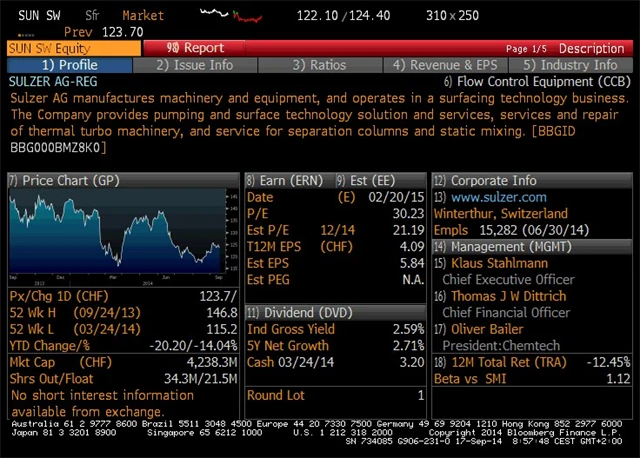Open the 1) Profile tab
The image size is (640, 458).
(x=70, y=65)
